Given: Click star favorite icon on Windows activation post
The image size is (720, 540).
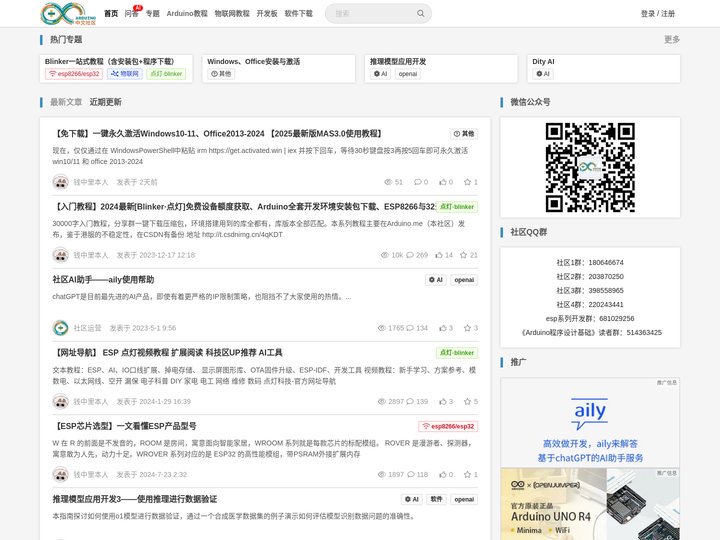Looking at the screenshot, I should click(x=467, y=182).
